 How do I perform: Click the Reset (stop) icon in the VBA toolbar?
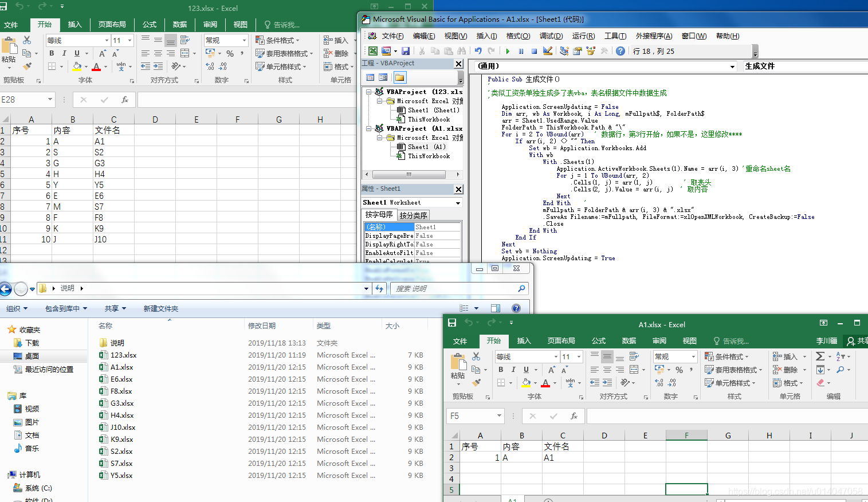coord(534,51)
